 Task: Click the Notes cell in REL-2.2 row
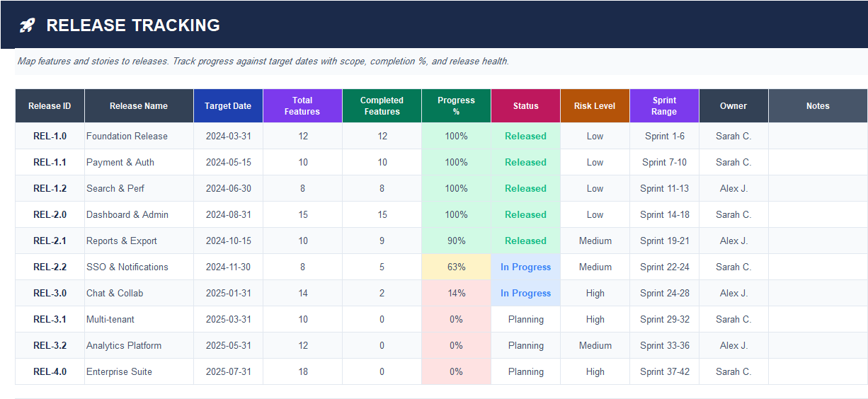[818, 267]
